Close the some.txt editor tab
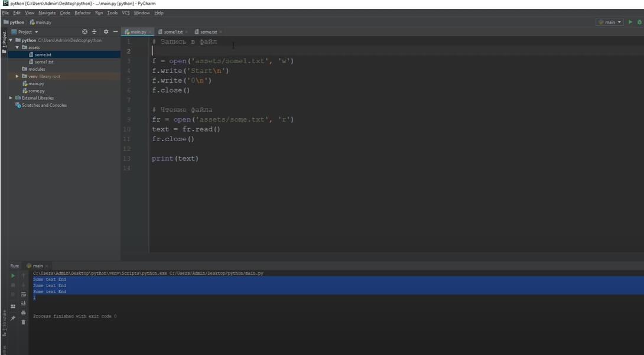Screen dimensions: 644x355 [220, 32]
